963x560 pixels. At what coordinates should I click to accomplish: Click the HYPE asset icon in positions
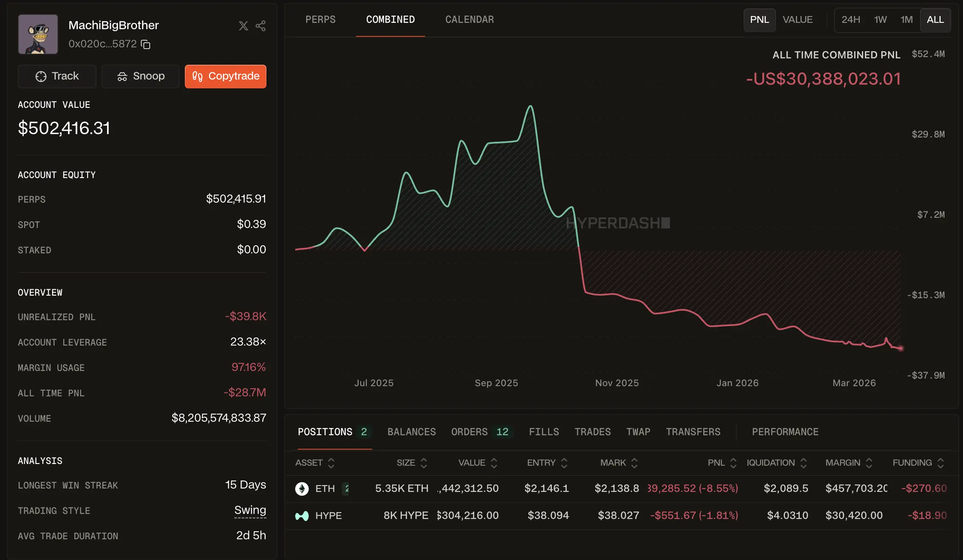[302, 515]
